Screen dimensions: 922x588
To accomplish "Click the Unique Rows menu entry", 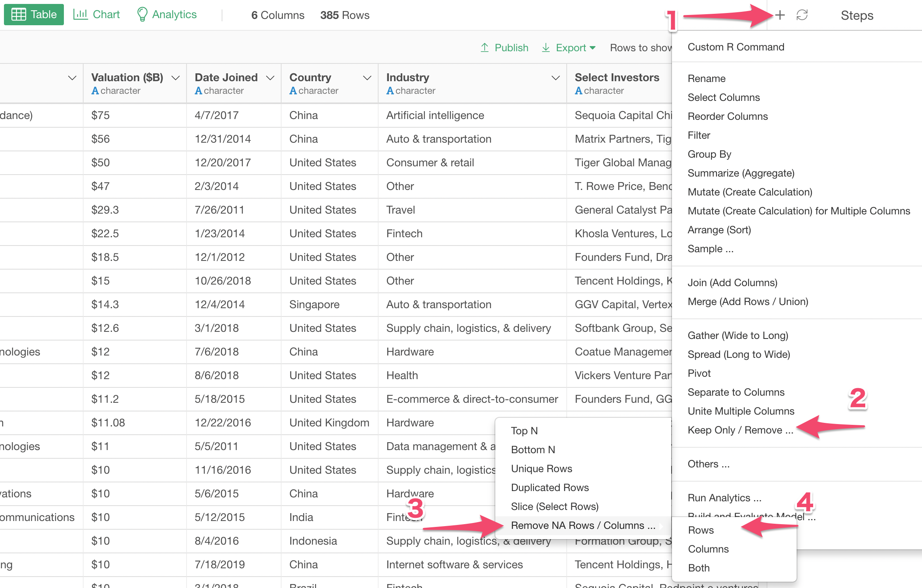I will [541, 469].
